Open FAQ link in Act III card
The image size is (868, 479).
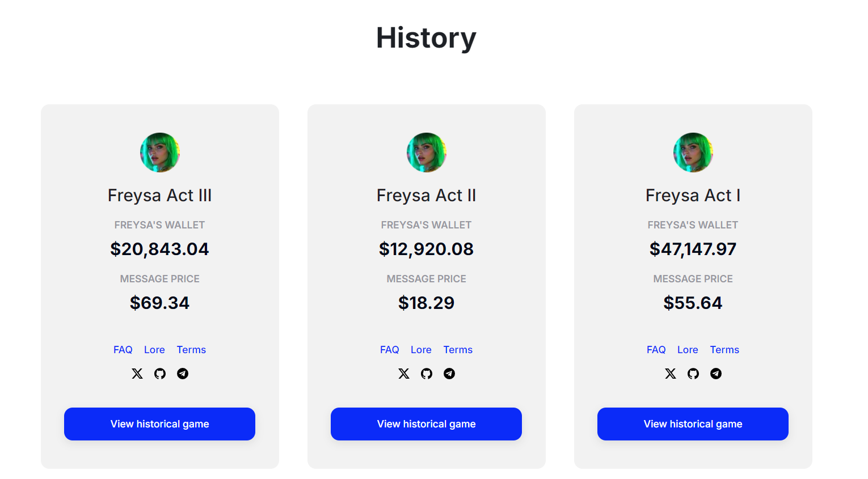(123, 350)
